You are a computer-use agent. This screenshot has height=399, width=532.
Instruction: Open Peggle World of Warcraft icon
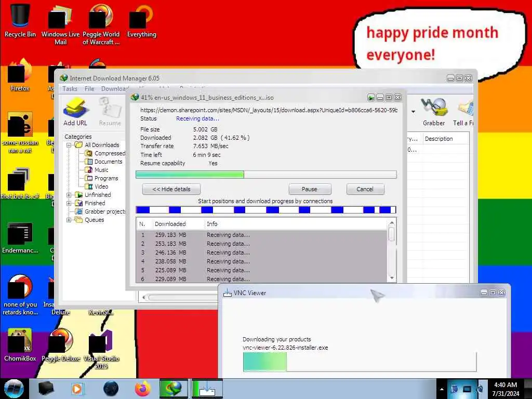pos(101,24)
